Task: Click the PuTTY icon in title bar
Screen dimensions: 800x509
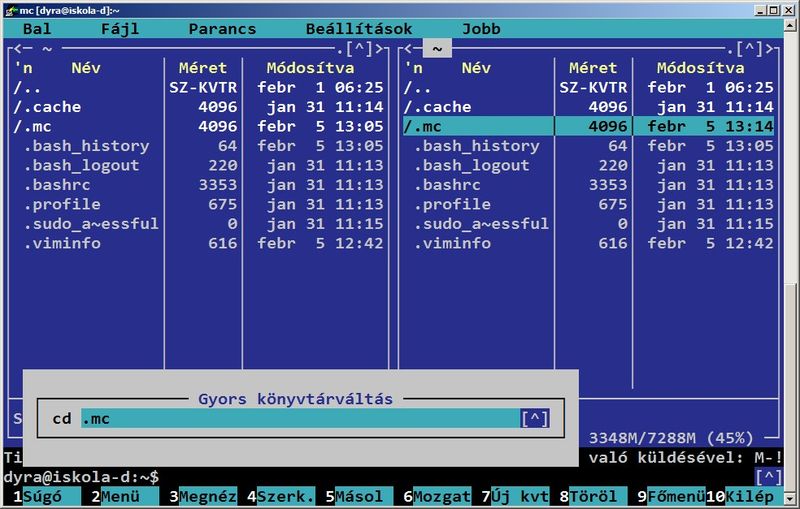Action: click(11, 10)
